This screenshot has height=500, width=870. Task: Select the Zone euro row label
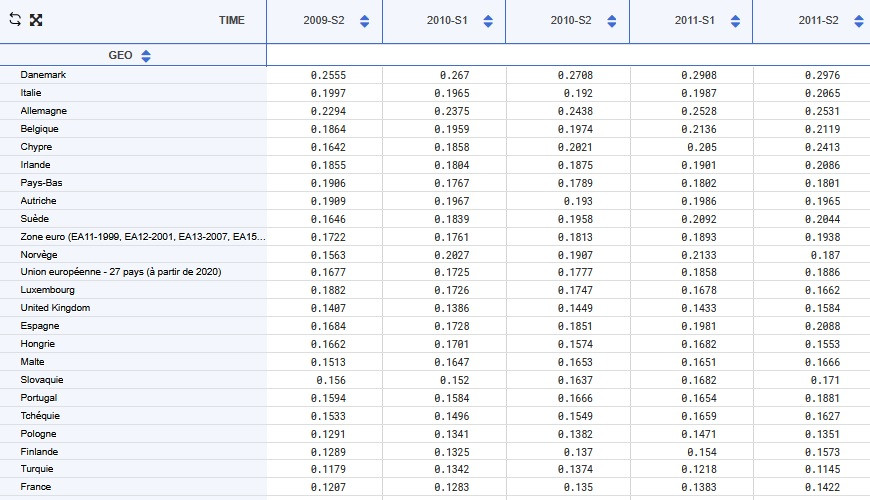click(143, 236)
